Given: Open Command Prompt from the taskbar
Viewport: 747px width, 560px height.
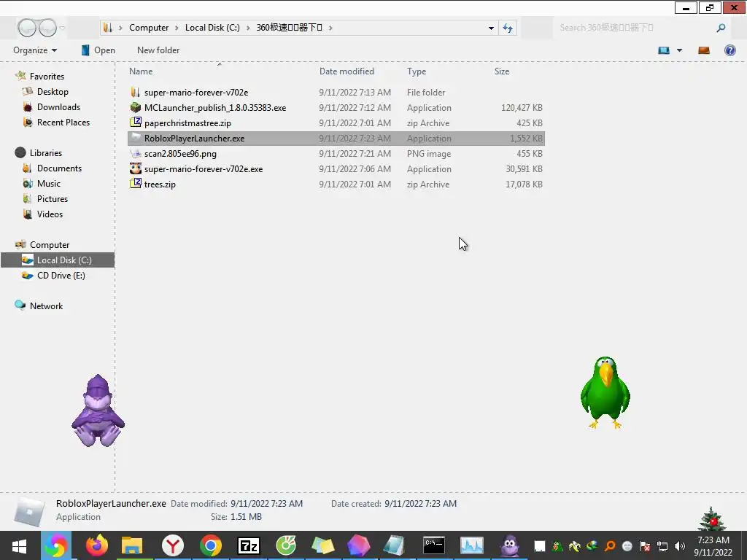Looking at the screenshot, I should point(434,545).
